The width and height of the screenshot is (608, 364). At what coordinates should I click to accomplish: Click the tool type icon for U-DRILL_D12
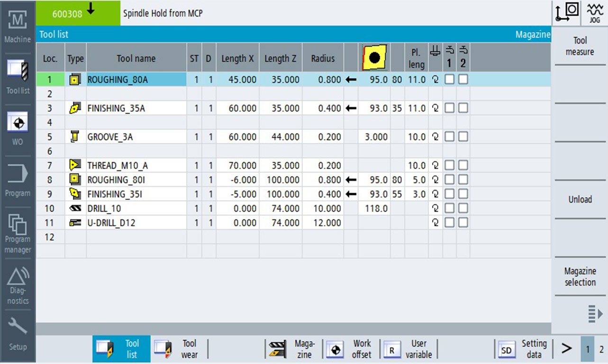tap(74, 222)
